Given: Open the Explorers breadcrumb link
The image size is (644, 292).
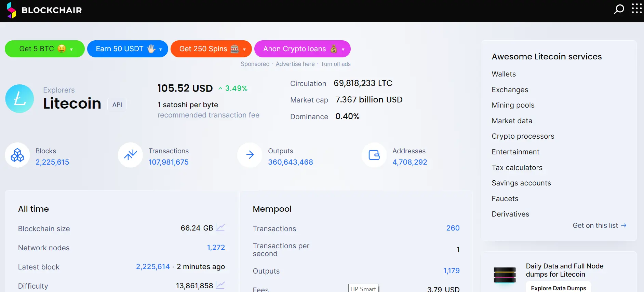Looking at the screenshot, I should pyautogui.click(x=59, y=90).
